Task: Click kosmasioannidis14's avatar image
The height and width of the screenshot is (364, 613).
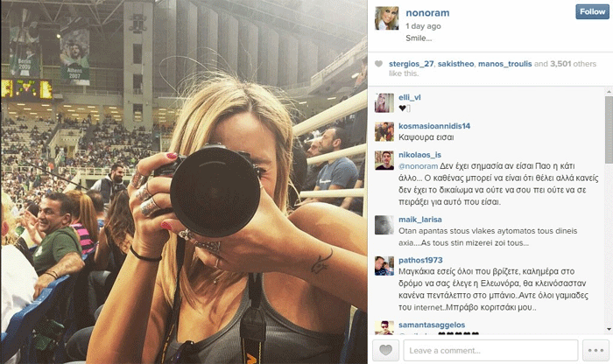Action: (384, 131)
